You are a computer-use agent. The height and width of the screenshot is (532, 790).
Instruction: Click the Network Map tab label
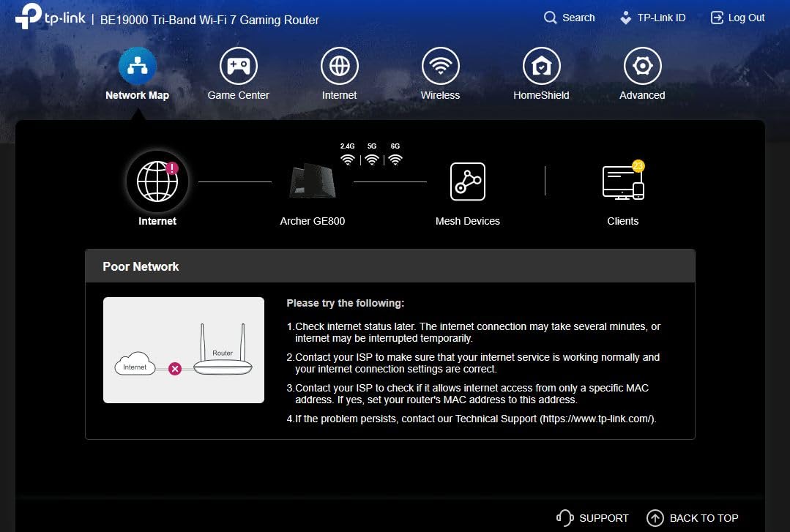click(137, 95)
